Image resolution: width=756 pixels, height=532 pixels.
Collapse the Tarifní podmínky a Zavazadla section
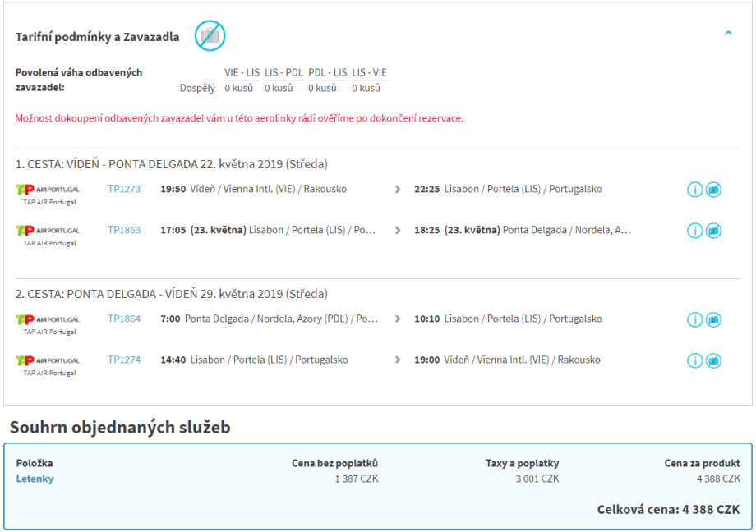pos(728,34)
